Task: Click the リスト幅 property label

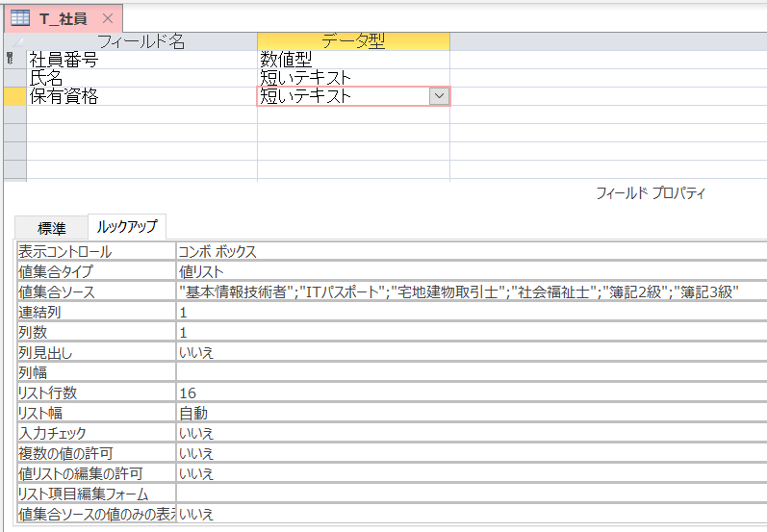Action: click(96, 413)
